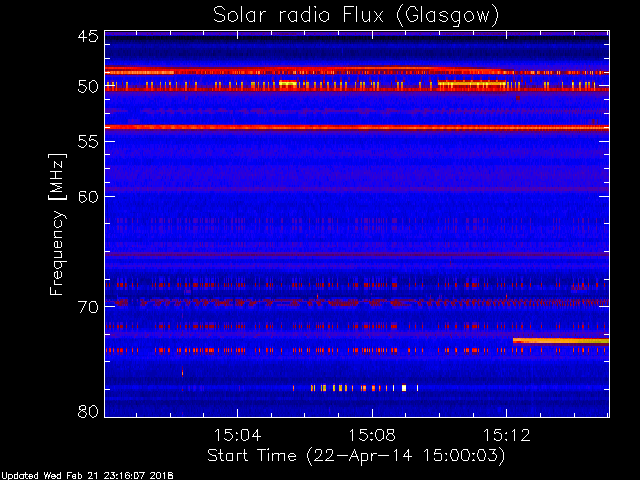Click the long yellow band at 50 MHz after 15:10
640x480 pixels.
[472, 84]
